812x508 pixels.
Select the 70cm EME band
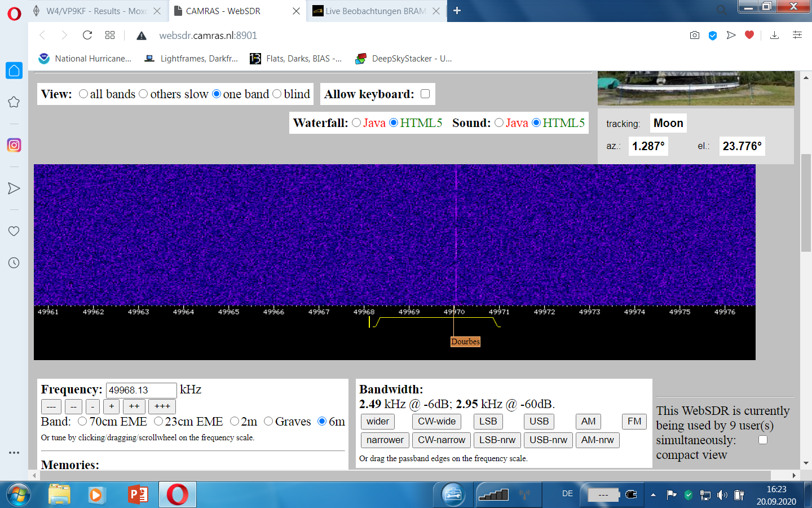82,421
